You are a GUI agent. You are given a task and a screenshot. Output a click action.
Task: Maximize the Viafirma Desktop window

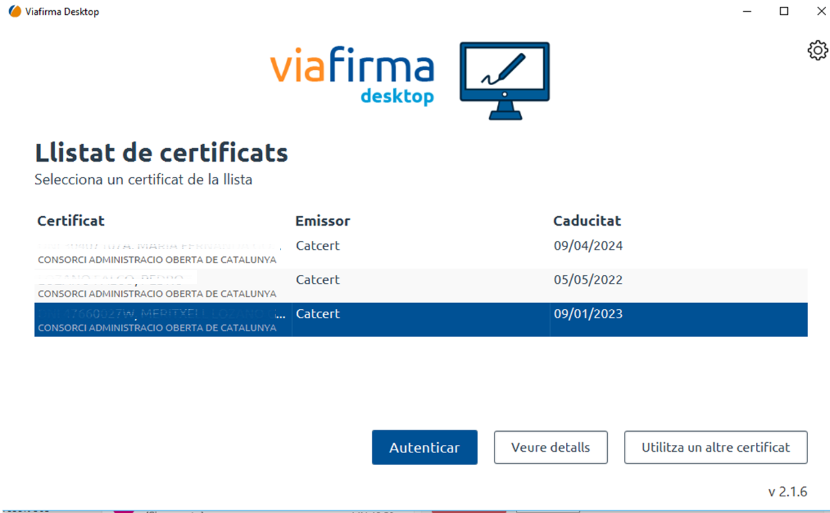(784, 11)
